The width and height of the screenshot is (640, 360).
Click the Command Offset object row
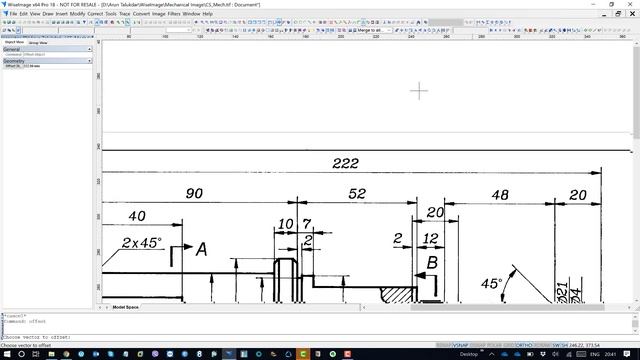pos(47,54)
